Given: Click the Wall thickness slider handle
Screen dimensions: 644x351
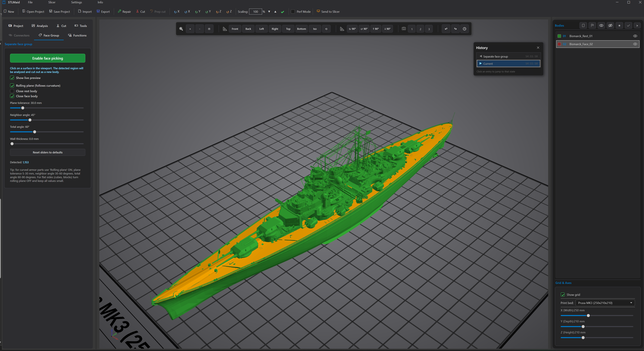Looking at the screenshot, I should coord(12,144).
